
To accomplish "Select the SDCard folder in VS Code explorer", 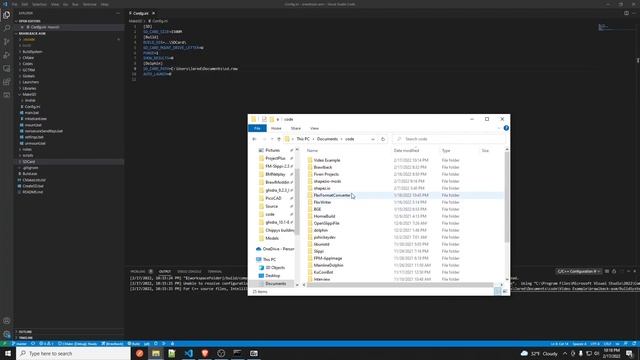I will tap(29, 162).
